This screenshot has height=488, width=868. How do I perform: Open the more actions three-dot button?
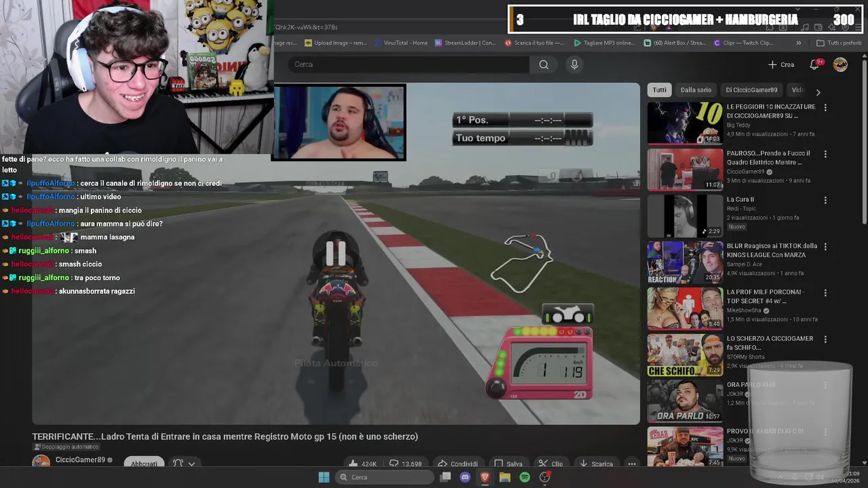[631, 464]
